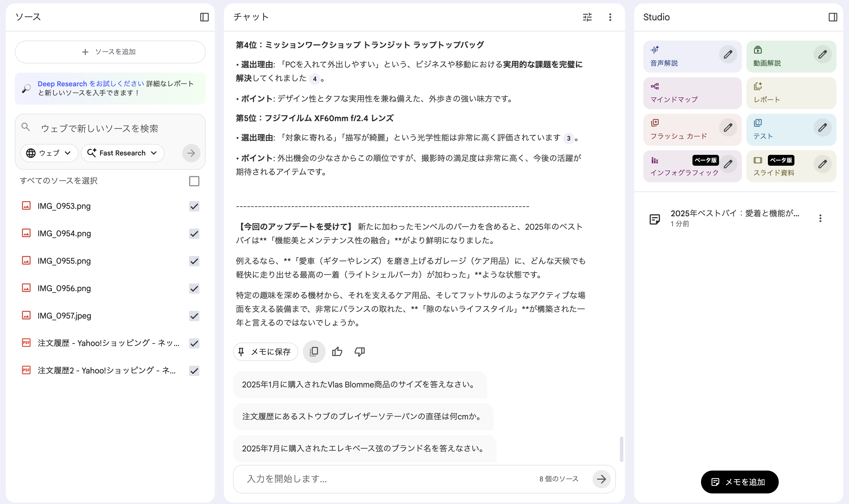Edit インフォグラフィック settings with pencil icon
849x504 pixels.
[728, 164]
